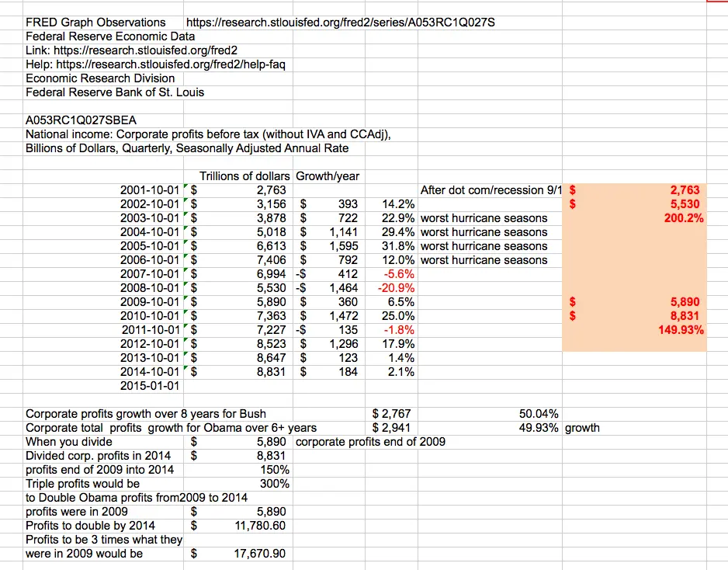728x570 pixels.
Task: Click the value 7,406 for 2006
Action: (271, 259)
